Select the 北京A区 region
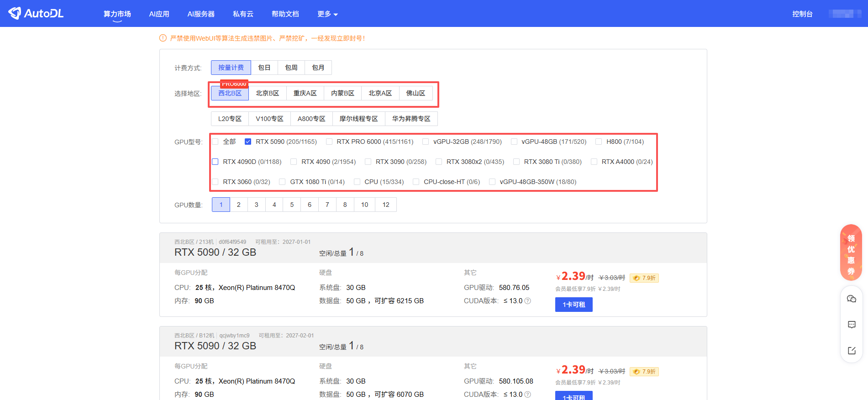The width and height of the screenshot is (868, 400). pos(380,93)
